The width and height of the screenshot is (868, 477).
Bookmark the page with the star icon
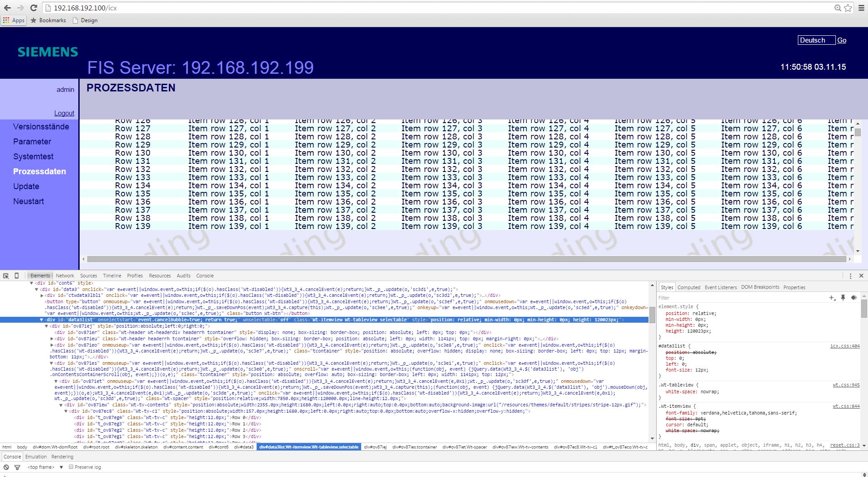click(848, 8)
